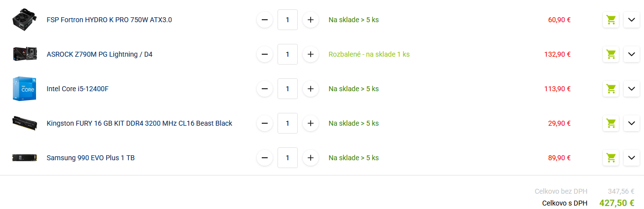644x209 pixels.
Task: Increase quantity of Intel Core i5-12400F
Action: [310, 89]
